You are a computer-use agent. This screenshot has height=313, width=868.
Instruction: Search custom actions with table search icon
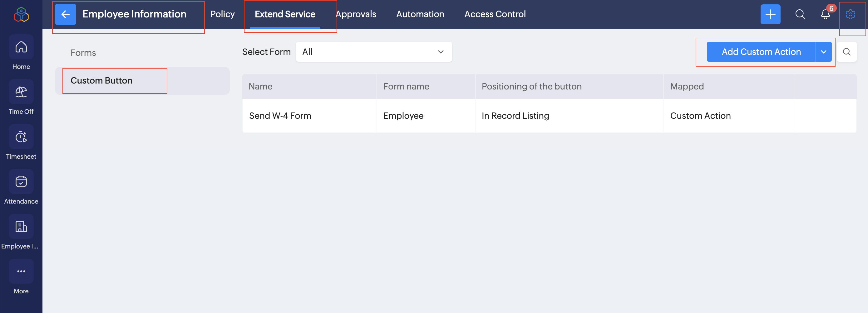846,52
